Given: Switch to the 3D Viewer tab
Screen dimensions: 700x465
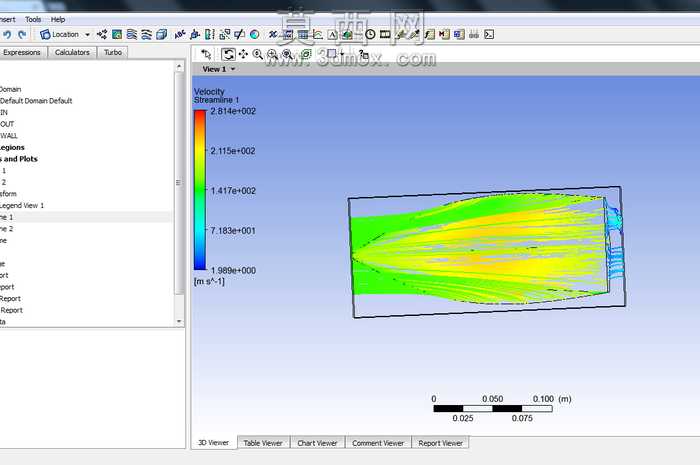Looking at the screenshot, I should coord(213,443).
